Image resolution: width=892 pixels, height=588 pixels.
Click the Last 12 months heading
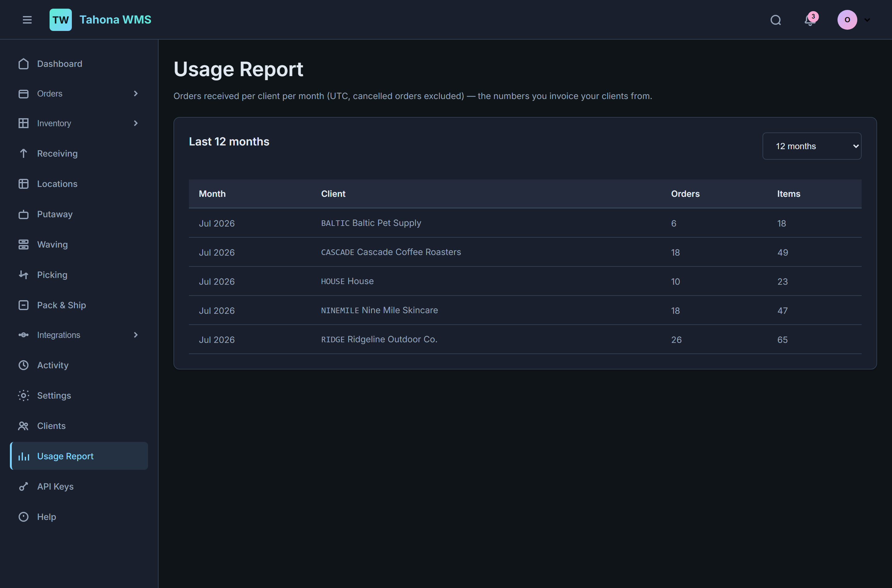click(x=229, y=142)
